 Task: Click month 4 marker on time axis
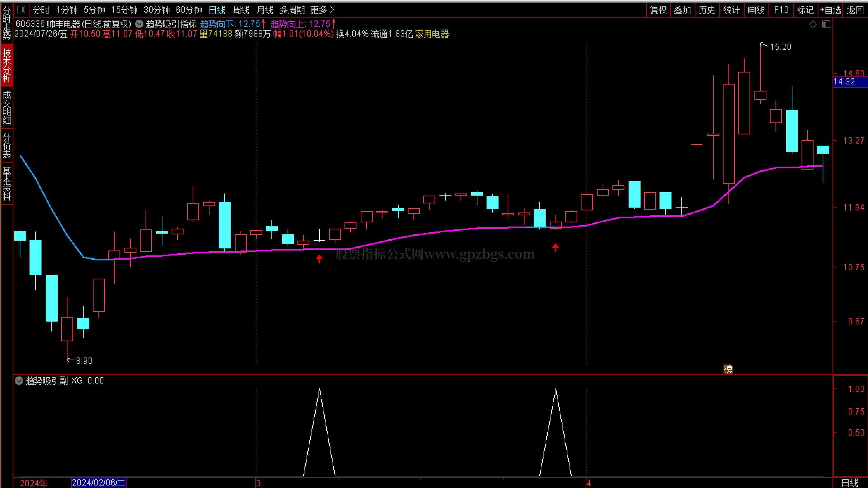pos(589,483)
